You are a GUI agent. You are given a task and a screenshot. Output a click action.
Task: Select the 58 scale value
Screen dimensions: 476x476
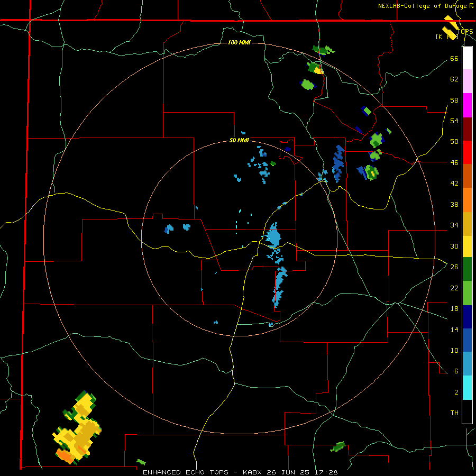click(454, 100)
